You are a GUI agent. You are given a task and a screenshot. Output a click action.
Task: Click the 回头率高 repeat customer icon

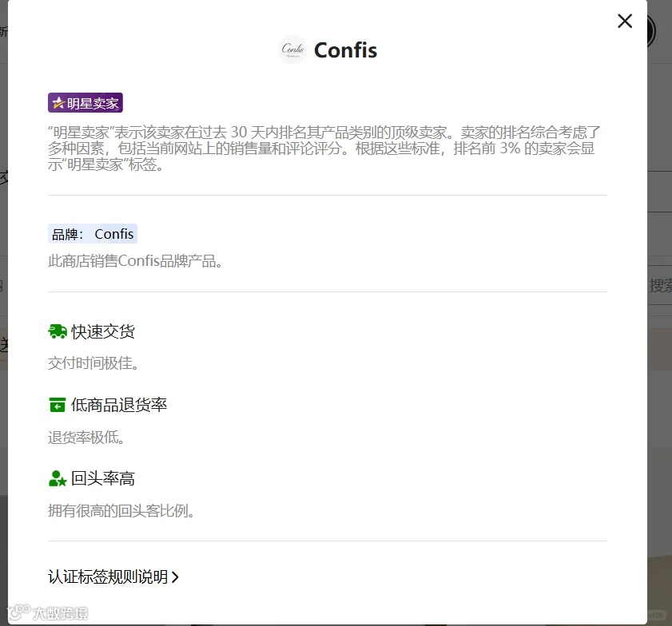[x=58, y=479]
